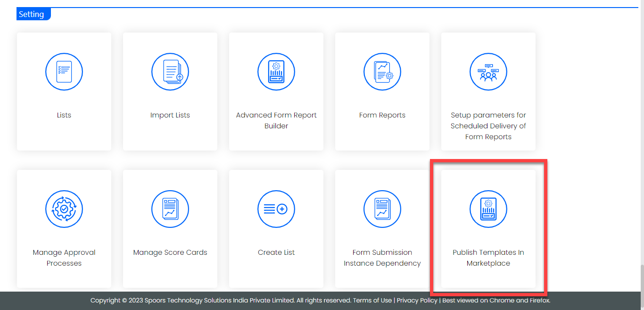This screenshot has width=644, height=310.
Task: Click the vertical page scrollbar thumb
Action: coord(641,278)
